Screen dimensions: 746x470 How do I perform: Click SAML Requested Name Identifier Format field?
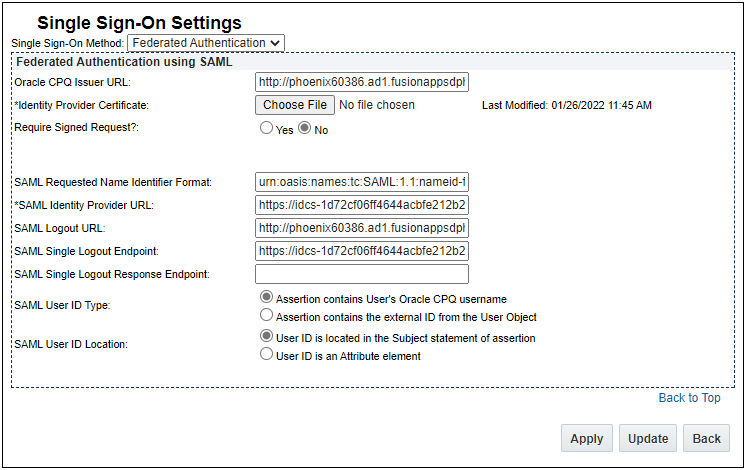click(x=362, y=182)
